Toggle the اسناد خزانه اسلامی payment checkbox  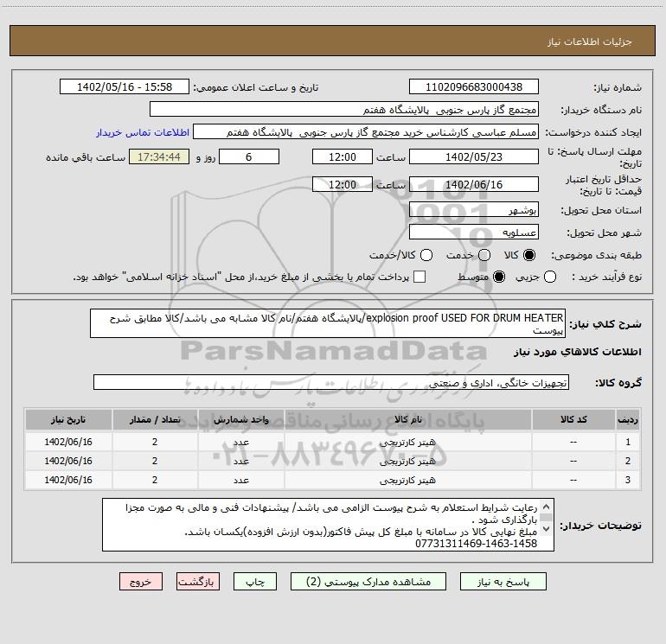(x=419, y=277)
